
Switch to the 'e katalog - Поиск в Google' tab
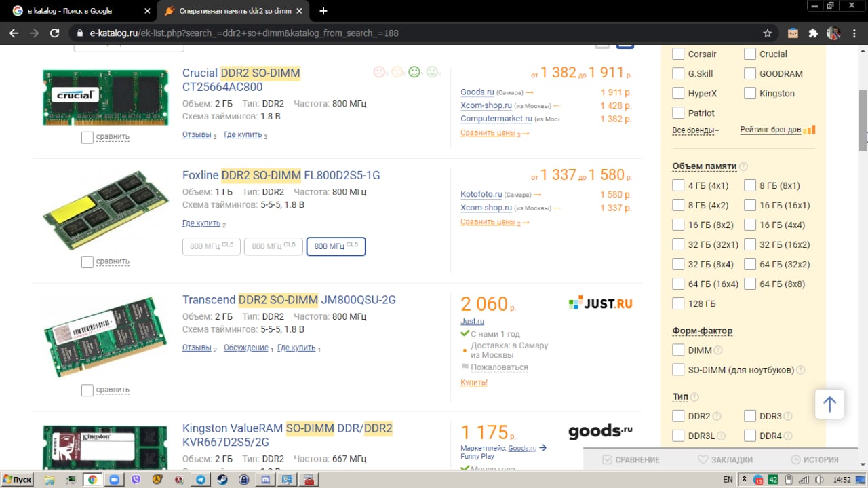(x=81, y=11)
